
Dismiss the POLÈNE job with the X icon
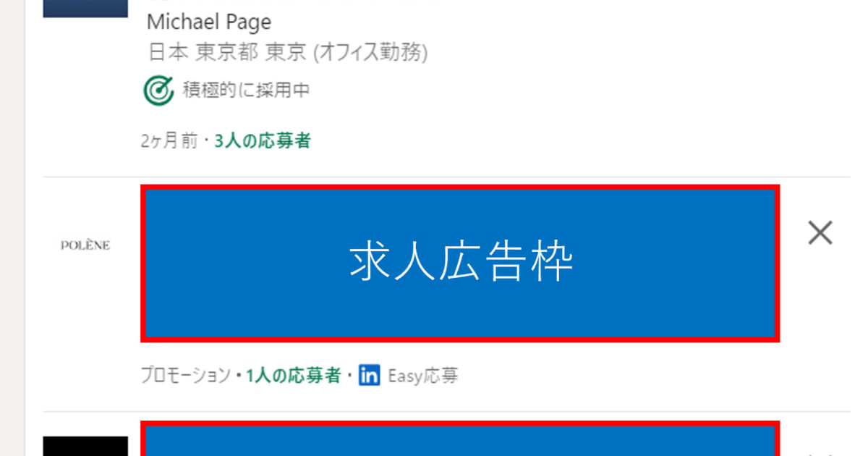(820, 233)
